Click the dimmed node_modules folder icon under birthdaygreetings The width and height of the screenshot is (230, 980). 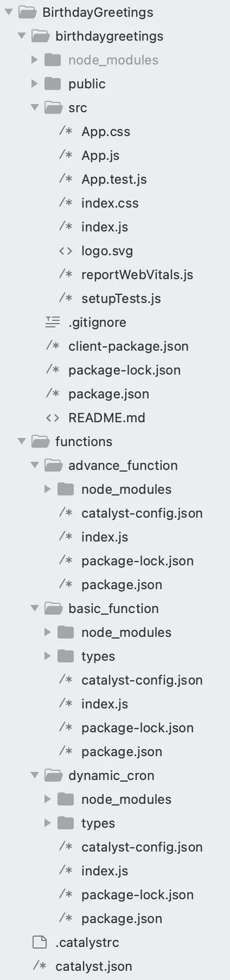coord(53,60)
